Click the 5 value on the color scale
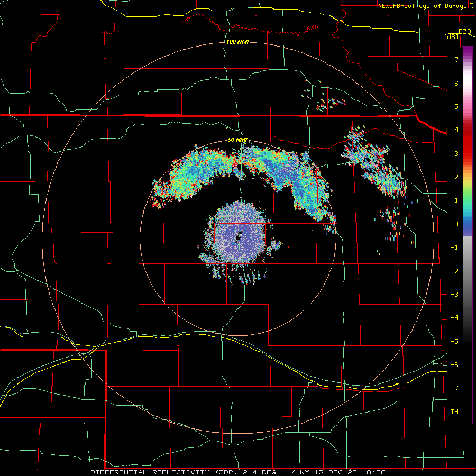The image size is (476, 476). pyautogui.click(x=456, y=106)
